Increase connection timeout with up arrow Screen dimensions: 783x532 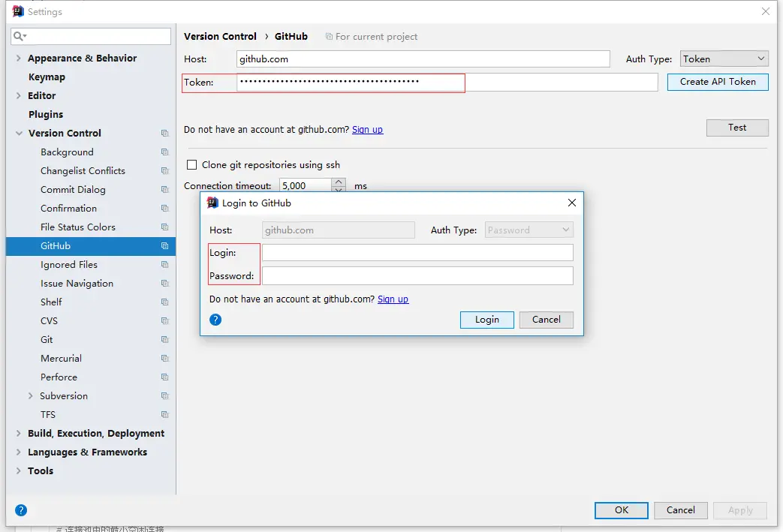pyautogui.click(x=339, y=182)
